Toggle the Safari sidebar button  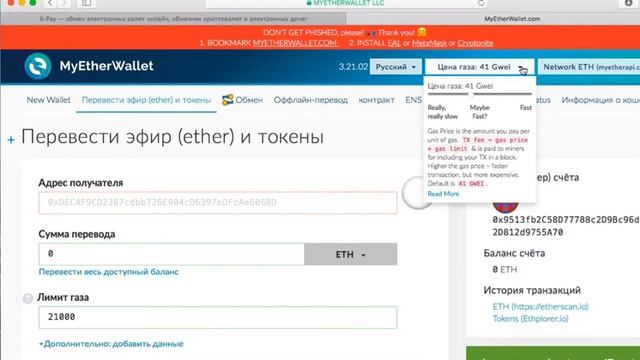pyautogui.click(x=86, y=3)
